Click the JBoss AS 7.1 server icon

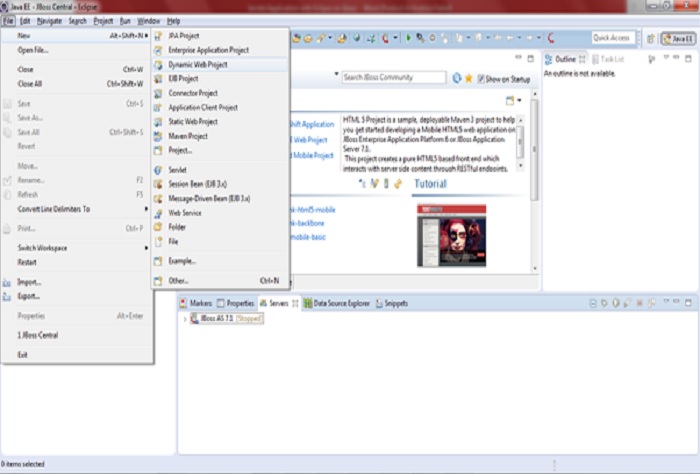click(194, 318)
